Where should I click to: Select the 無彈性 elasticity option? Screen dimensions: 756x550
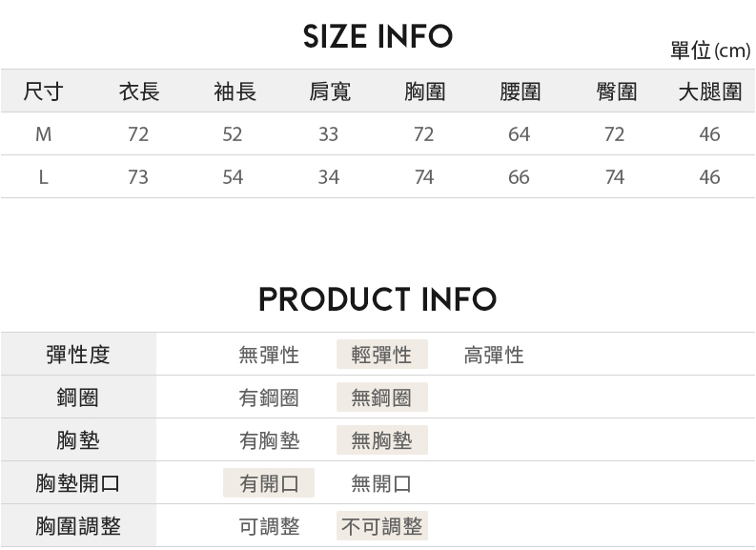[x=269, y=356]
